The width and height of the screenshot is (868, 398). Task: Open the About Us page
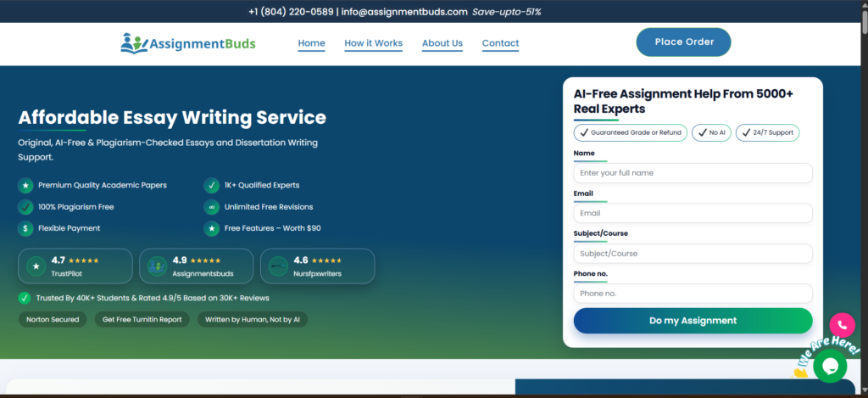tap(442, 43)
